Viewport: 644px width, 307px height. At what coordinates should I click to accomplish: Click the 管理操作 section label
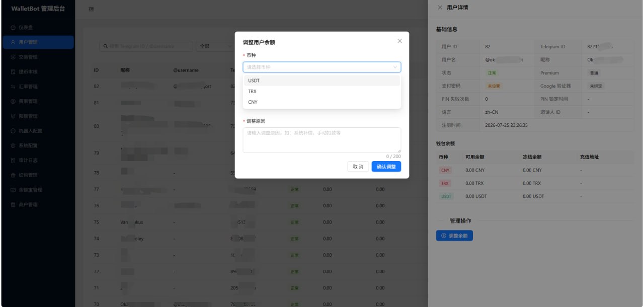460,221
